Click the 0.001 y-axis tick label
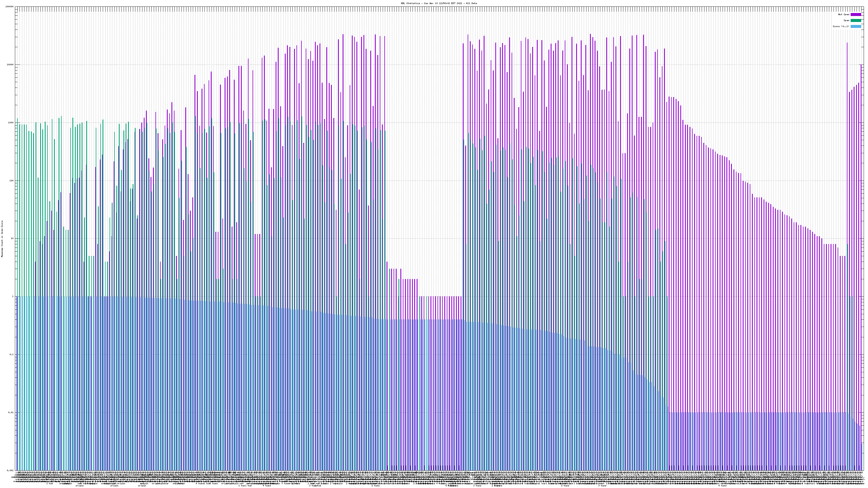Image resolution: width=868 pixels, height=488 pixels. point(11,470)
